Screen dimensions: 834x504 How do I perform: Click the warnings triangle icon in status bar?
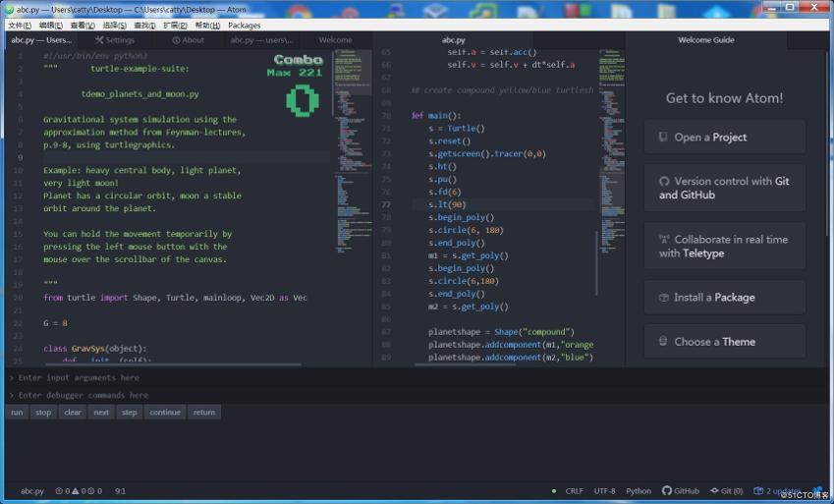coord(75,490)
